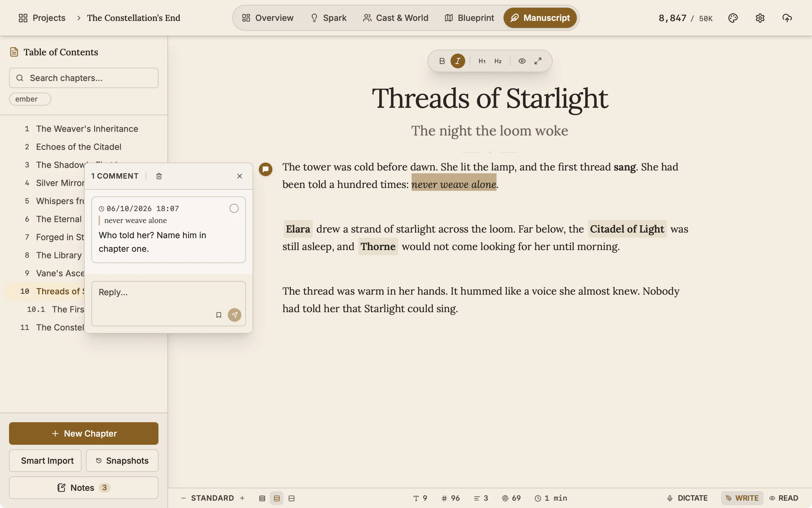
Task: Go to the Blueprint tab
Action: click(469, 18)
